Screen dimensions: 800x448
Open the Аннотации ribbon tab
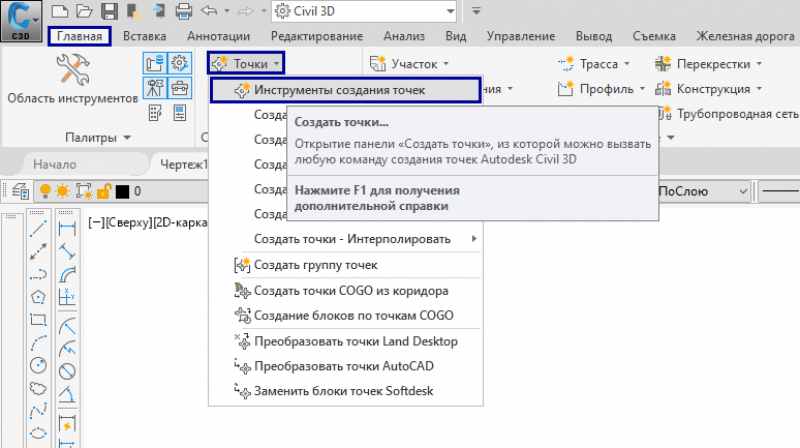coord(218,36)
